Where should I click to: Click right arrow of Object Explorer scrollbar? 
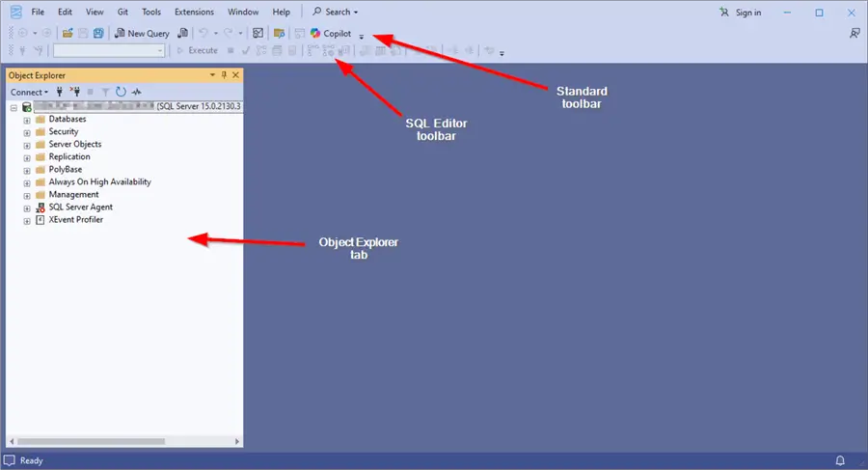[x=237, y=442]
